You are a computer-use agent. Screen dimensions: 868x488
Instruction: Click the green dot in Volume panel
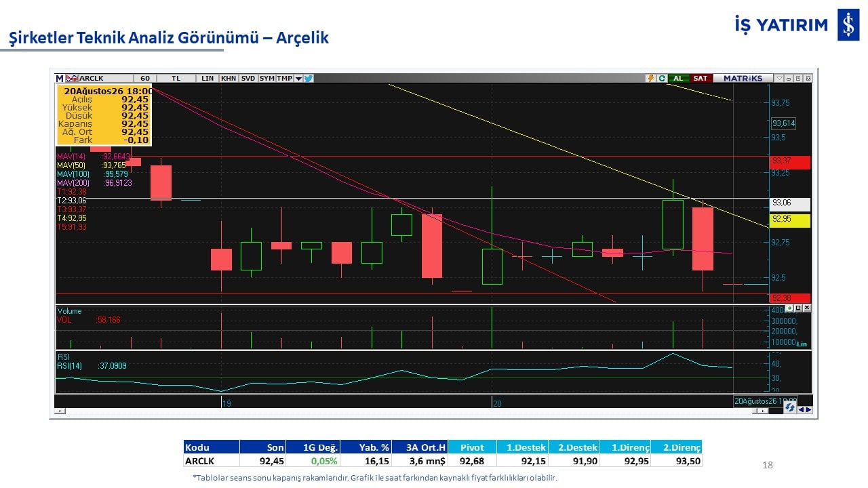coord(789,308)
